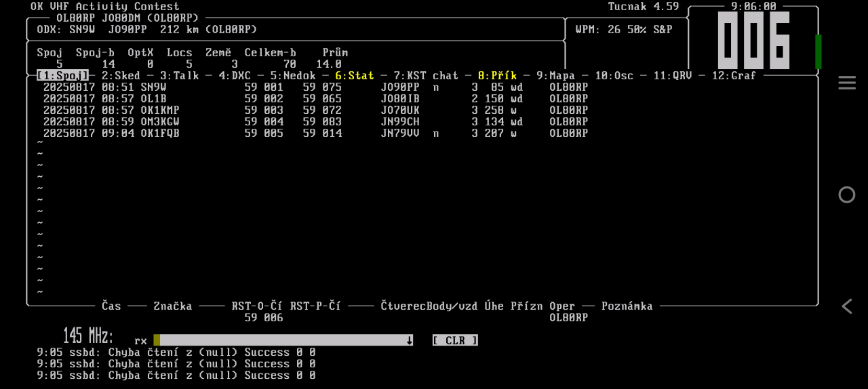This screenshot has width=868, height=389.
Task: Switch to the 2:Sked tab
Action: click(121, 76)
